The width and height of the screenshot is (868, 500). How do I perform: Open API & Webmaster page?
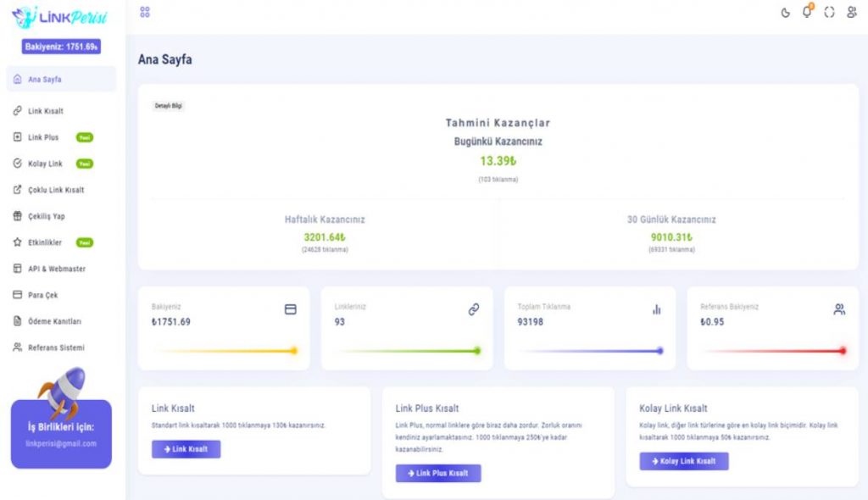point(56,269)
